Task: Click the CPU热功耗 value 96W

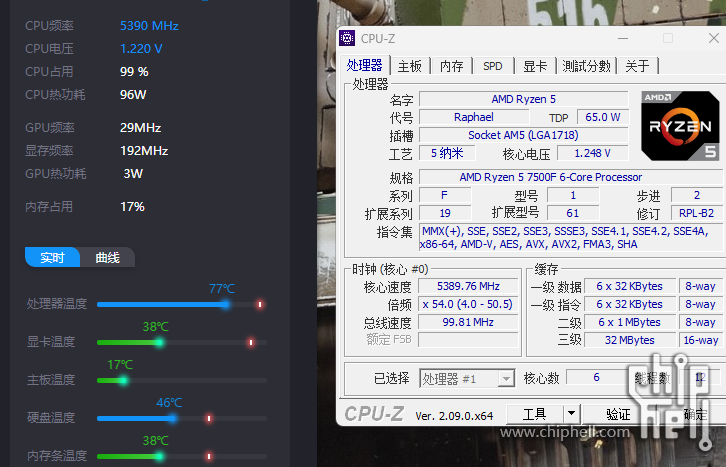Action: click(133, 95)
